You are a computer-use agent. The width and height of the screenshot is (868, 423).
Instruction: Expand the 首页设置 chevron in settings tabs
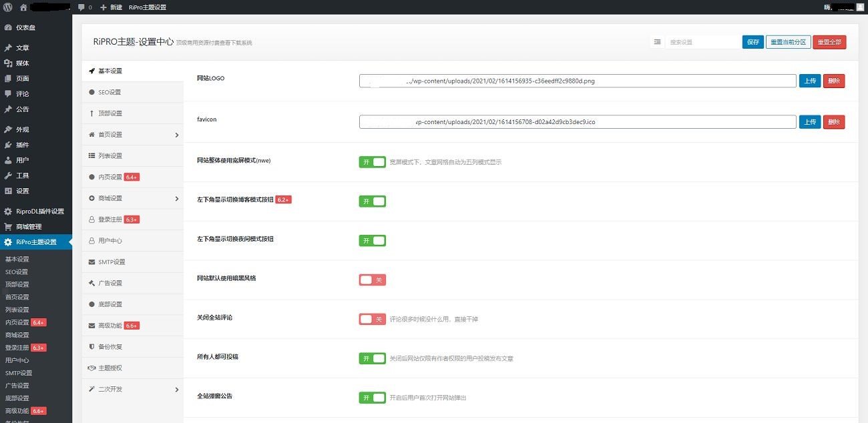coord(177,135)
